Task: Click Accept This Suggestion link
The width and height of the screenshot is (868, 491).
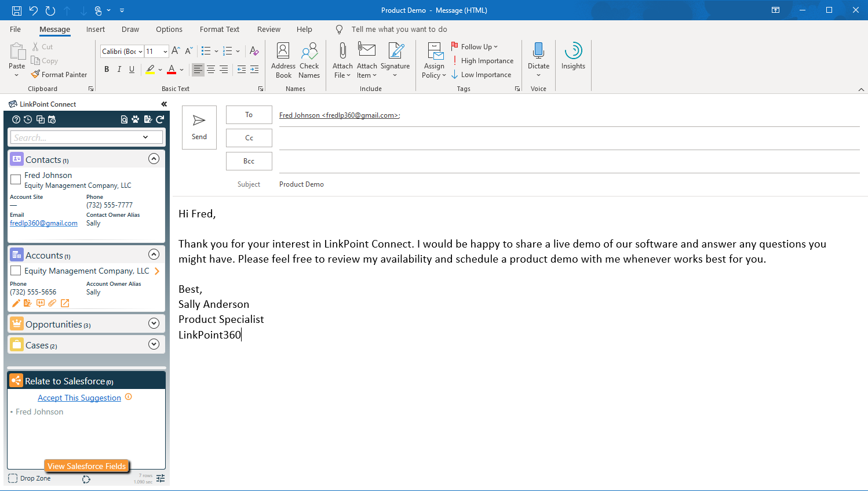Action: tap(79, 398)
